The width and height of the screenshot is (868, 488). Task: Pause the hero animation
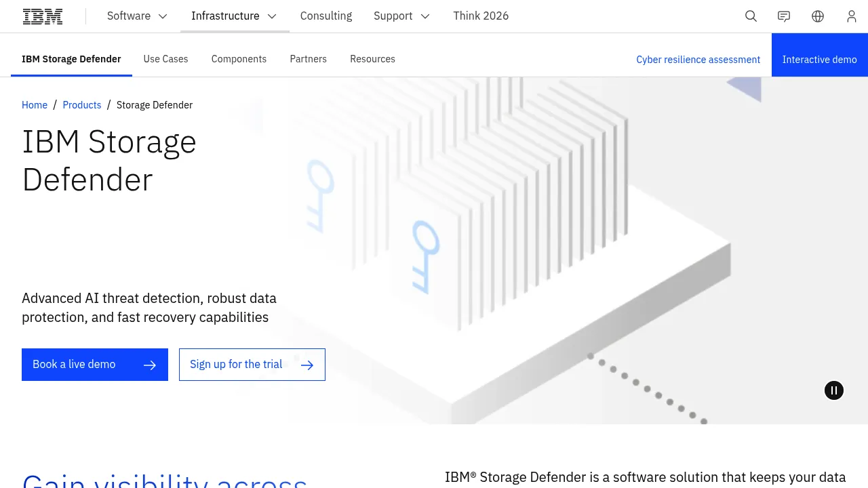pyautogui.click(x=834, y=390)
